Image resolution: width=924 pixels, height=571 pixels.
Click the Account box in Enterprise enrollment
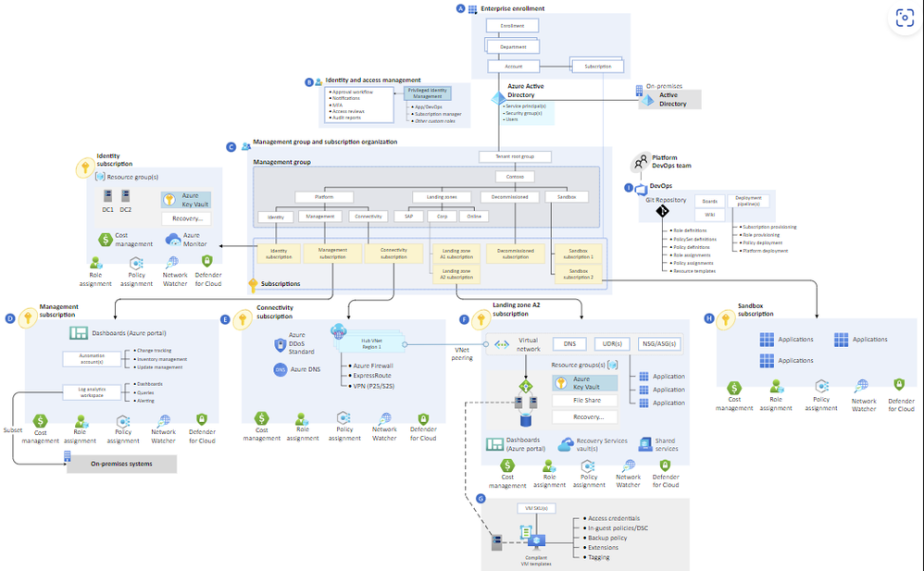click(x=513, y=67)
